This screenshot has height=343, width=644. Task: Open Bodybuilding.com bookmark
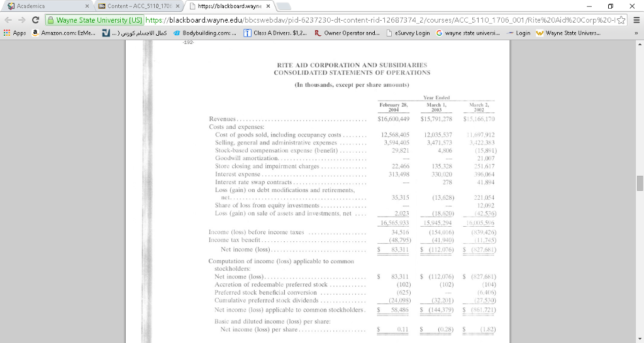click(x=205, y=33)
